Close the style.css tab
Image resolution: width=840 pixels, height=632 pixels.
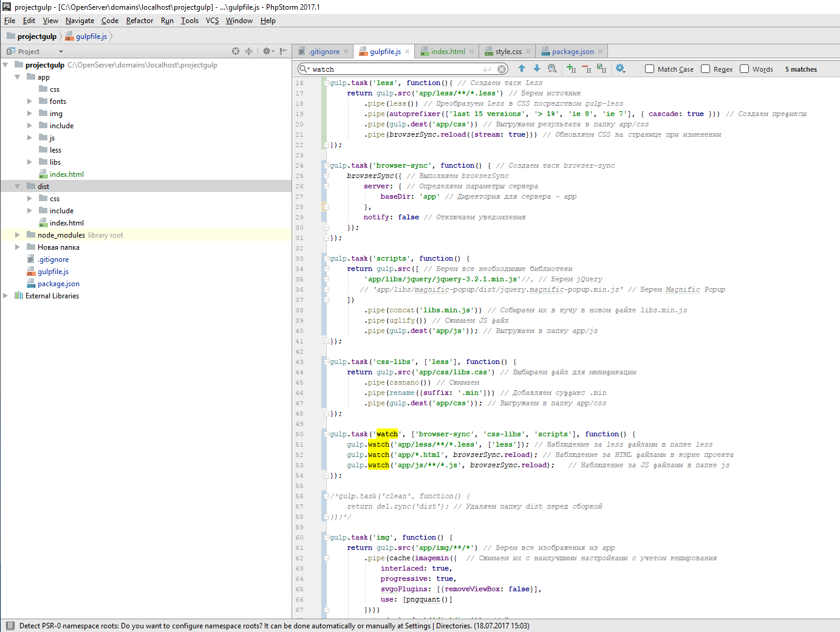(528, 52)
